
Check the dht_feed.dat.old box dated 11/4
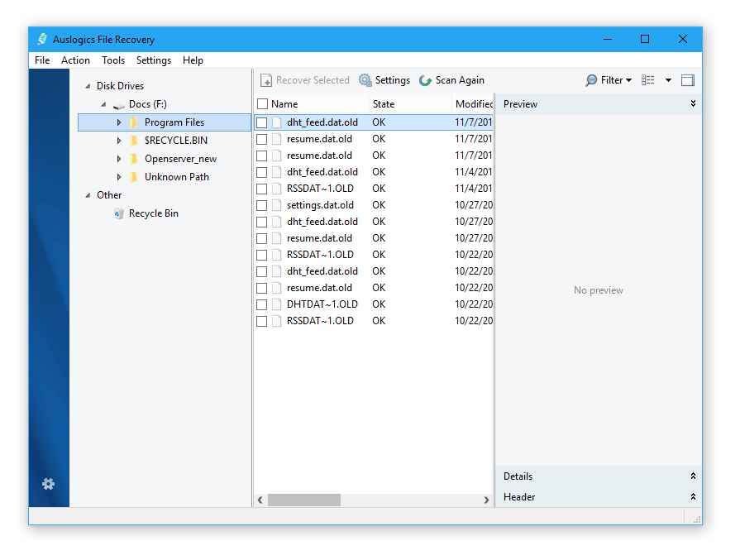262,172
